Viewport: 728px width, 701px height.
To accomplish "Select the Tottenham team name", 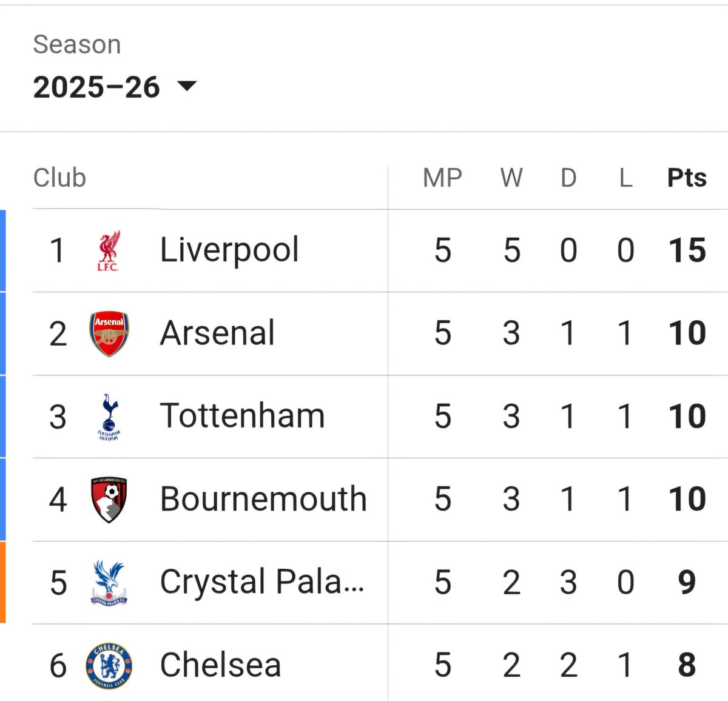I will (242, 416).
